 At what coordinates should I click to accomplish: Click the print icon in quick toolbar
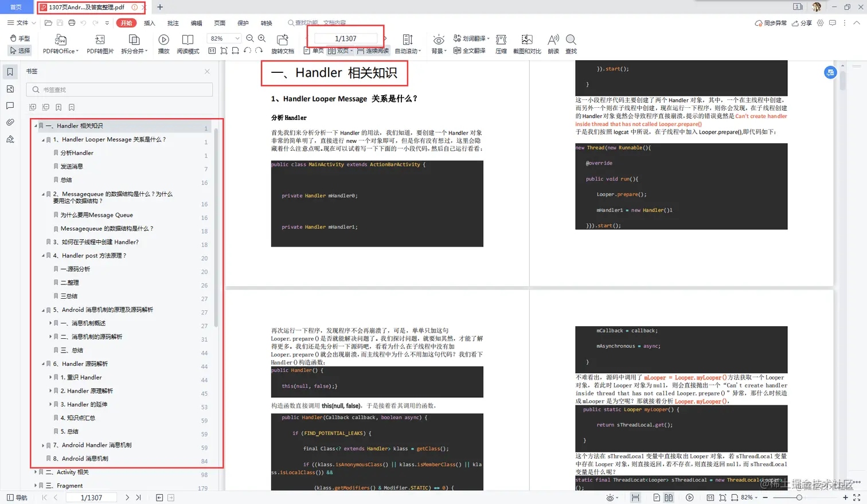tap(72, 23)
